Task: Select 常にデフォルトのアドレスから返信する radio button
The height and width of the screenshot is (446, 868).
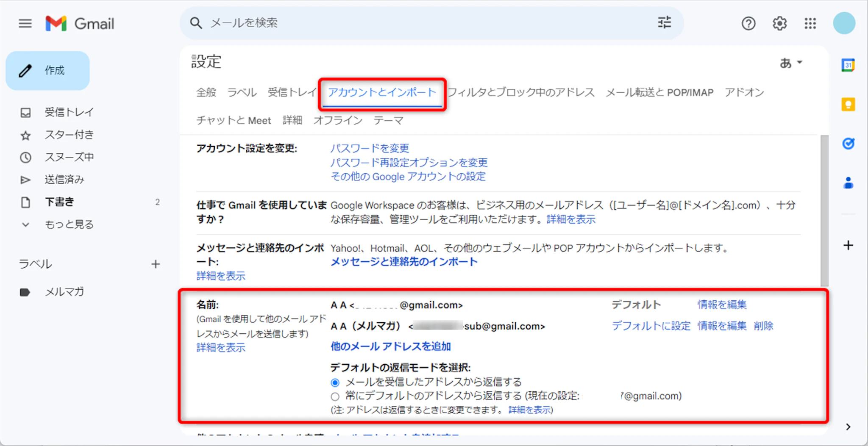Action: (x=335, y=396)
